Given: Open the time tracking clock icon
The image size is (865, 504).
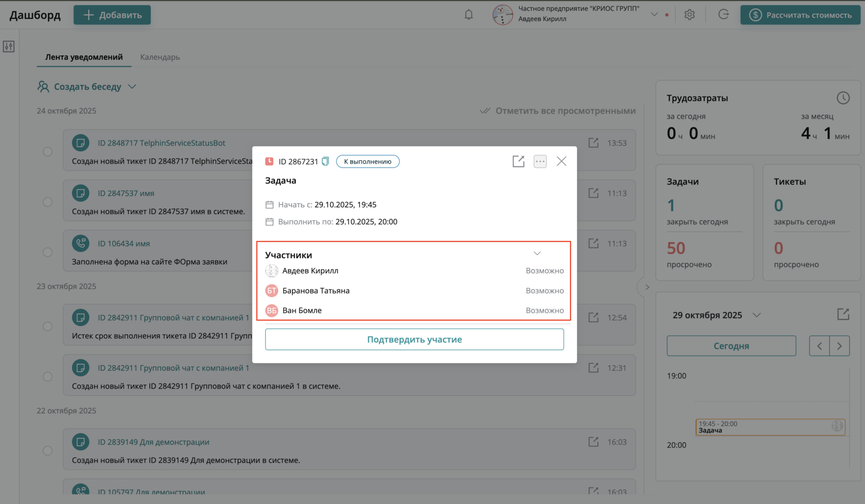Looking at the screenshot, I should tap(843, 98).
